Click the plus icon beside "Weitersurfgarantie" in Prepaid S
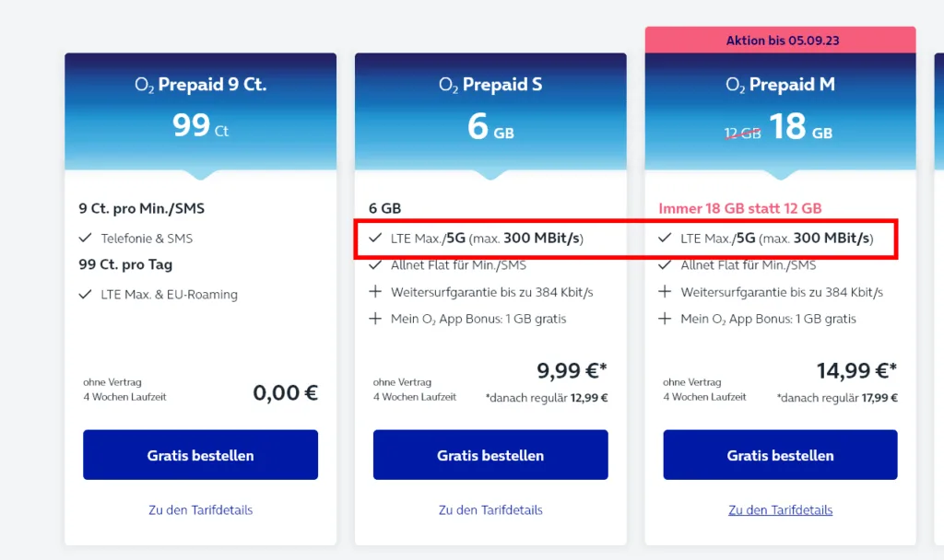This screenshot has width=944, height=560. click(x=375, y=294)
